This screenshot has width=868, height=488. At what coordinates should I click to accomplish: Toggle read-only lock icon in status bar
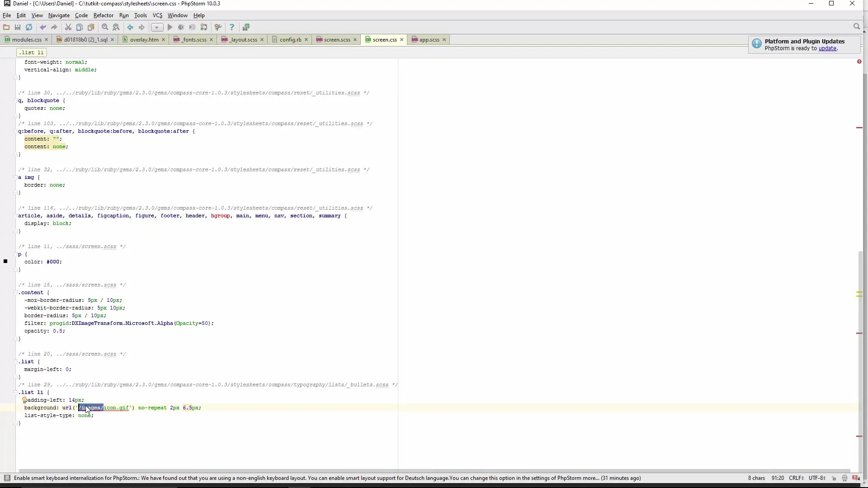tap(834, 478)
